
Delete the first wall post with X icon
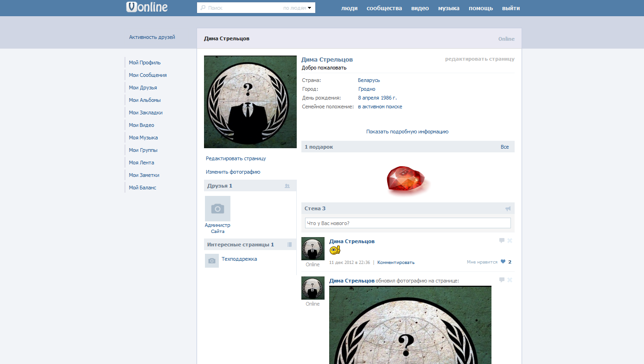coord(510,240)
